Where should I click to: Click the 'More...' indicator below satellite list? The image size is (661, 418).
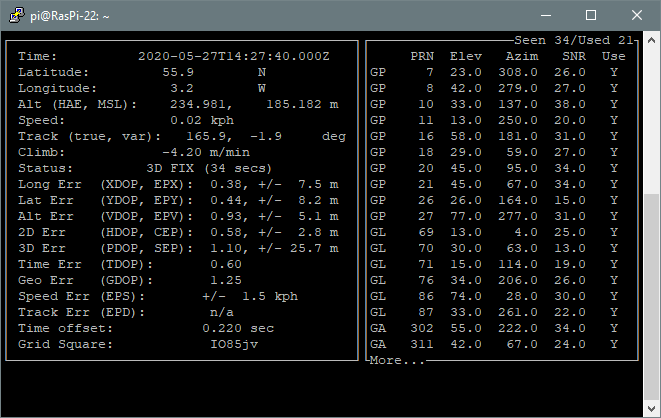point(397,361)
